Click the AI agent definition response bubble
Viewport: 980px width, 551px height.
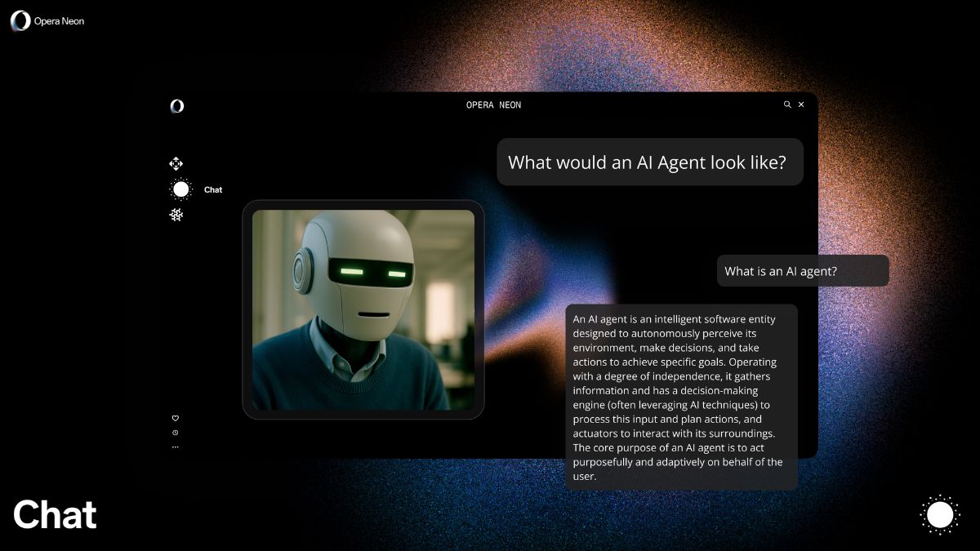click(681, 397)
